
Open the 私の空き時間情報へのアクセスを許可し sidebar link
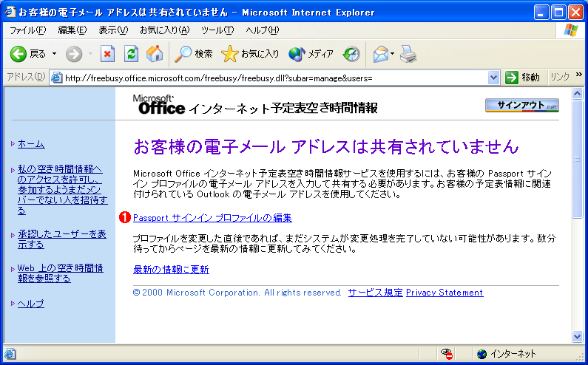(62, 190)
